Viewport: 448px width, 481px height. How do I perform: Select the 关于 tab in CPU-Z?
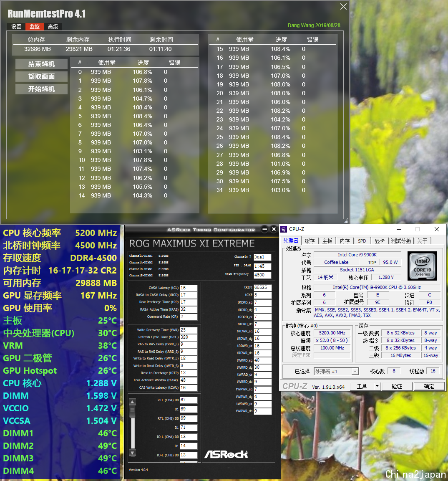[x=422, y=241]
